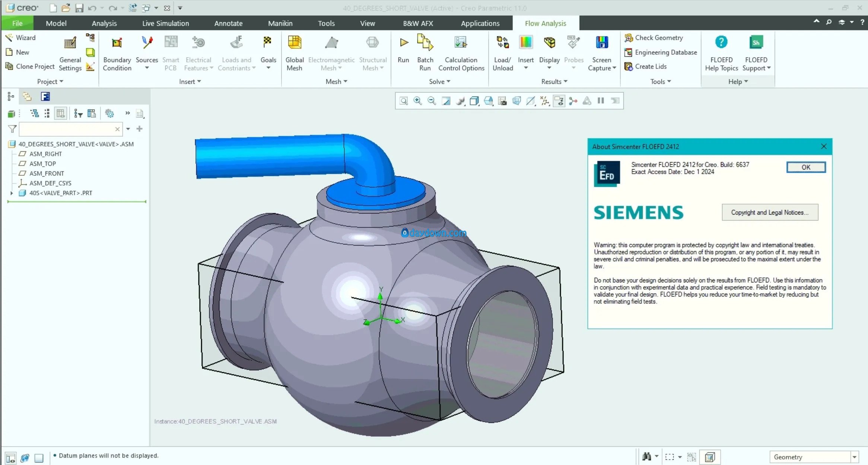Expand the Results group dropdown
The image size is (868, 465).
pos(554,82)
